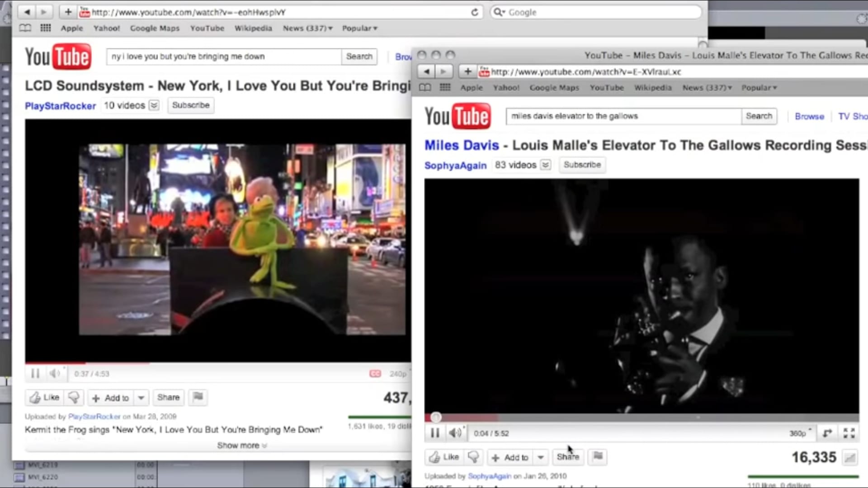The width and height of the screenshot is (868, 488).
Task: Dislike the Miles Davis video
Action: (x=473, y=457)
